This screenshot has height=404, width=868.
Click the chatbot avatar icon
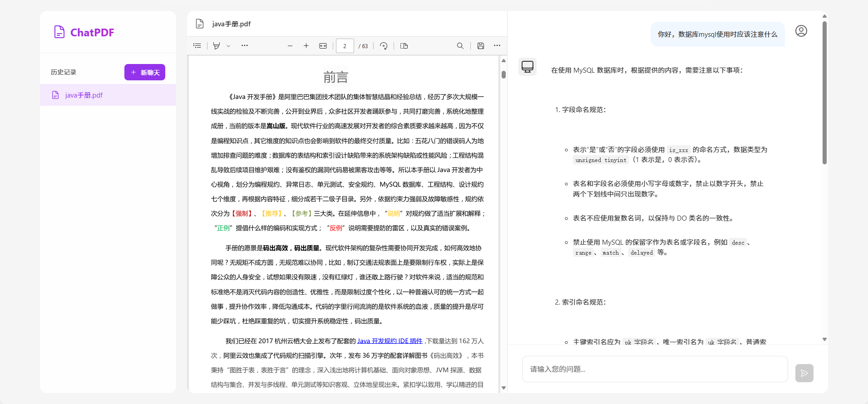[528, 67]
